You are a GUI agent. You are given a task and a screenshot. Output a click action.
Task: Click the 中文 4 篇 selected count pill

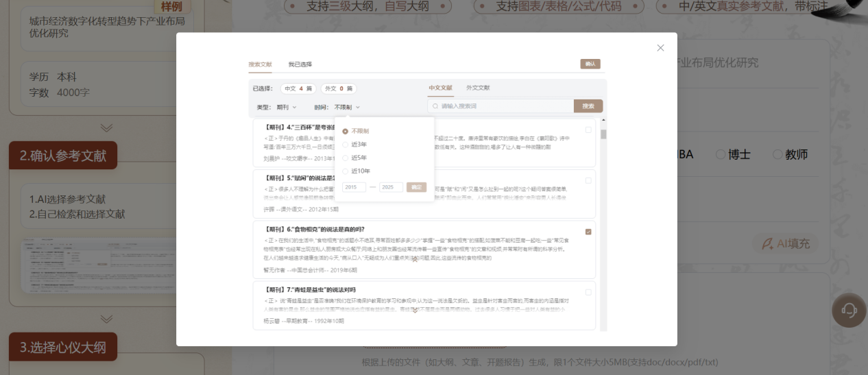pos(298,88)
